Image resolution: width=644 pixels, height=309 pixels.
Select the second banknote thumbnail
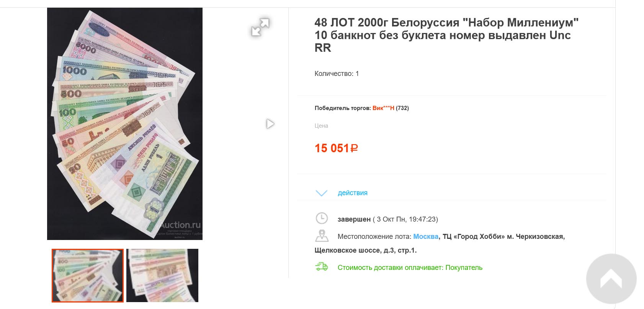click(162, 275)
